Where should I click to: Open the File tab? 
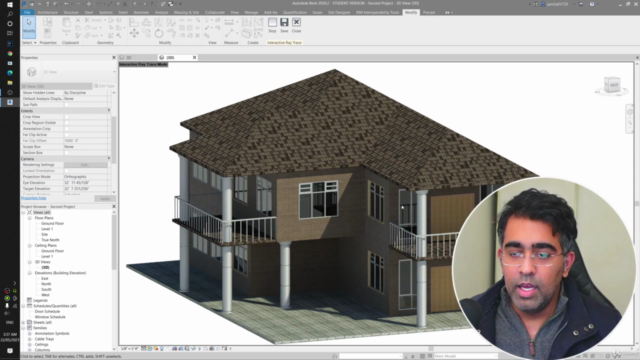click(x=27, y=12)
